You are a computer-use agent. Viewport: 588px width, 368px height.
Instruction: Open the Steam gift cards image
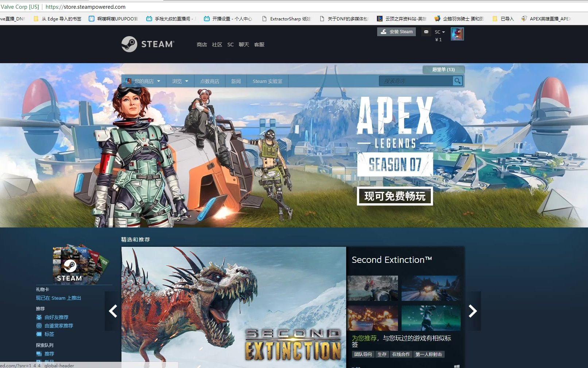pos(81,264)
